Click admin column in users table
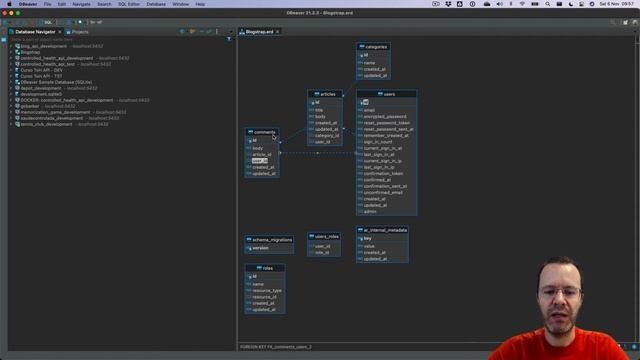This screenshot has width=640, height=360. point(370,211)
